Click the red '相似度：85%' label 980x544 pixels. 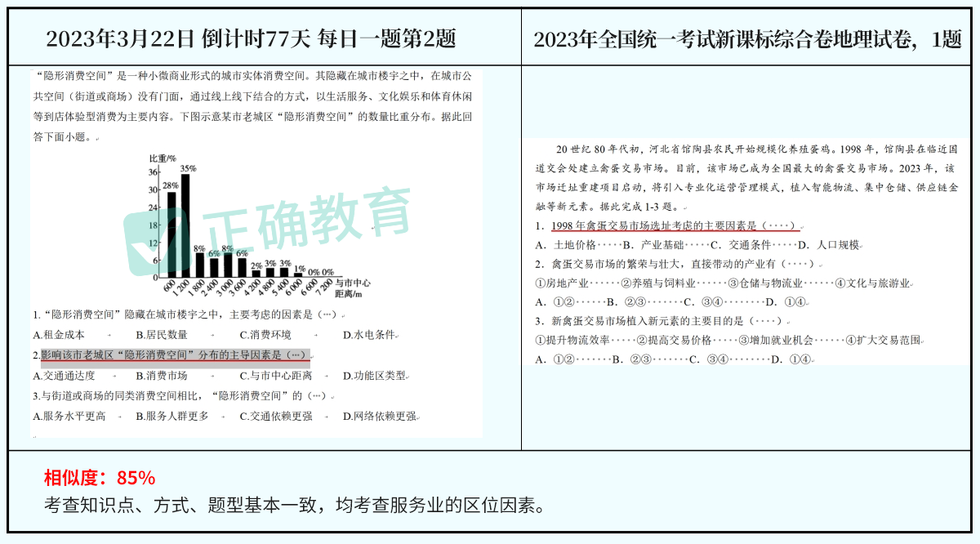pos(100,478)
